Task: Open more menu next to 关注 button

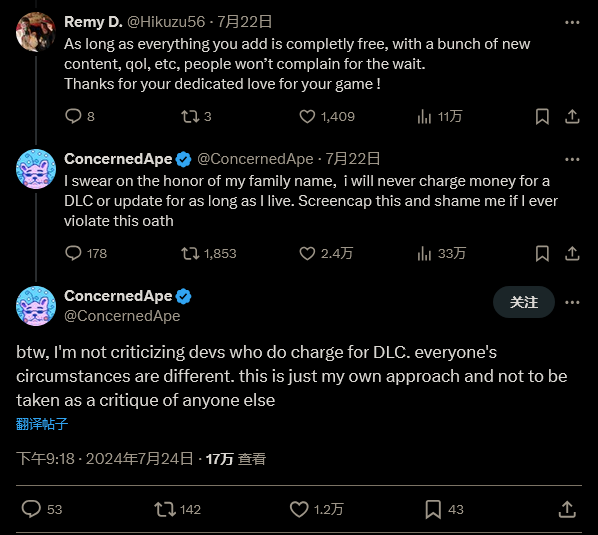Action: (572, 302)
